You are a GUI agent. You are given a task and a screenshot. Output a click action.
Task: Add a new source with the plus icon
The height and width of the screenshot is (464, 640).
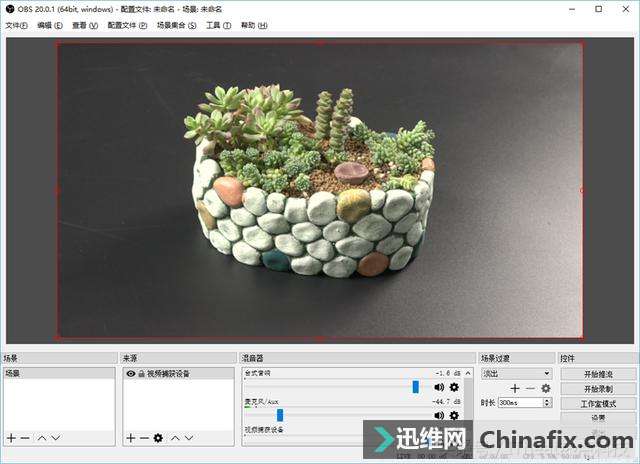[x=130, y=438]
